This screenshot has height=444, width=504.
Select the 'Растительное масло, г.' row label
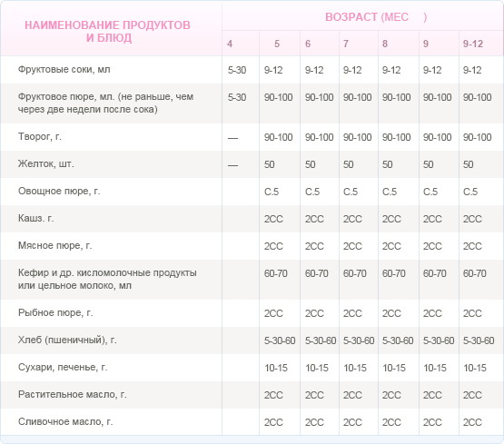(73, 395)
